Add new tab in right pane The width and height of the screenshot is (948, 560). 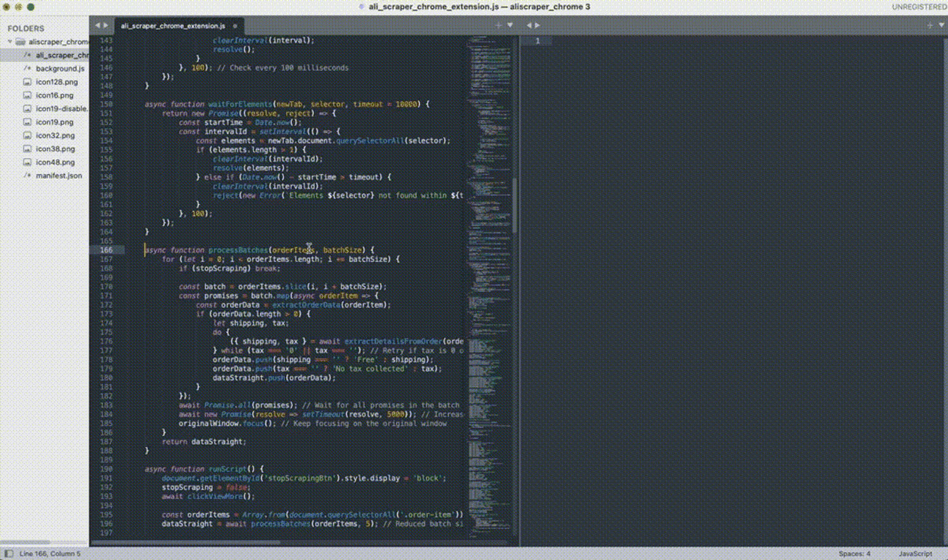click(929, 26)
